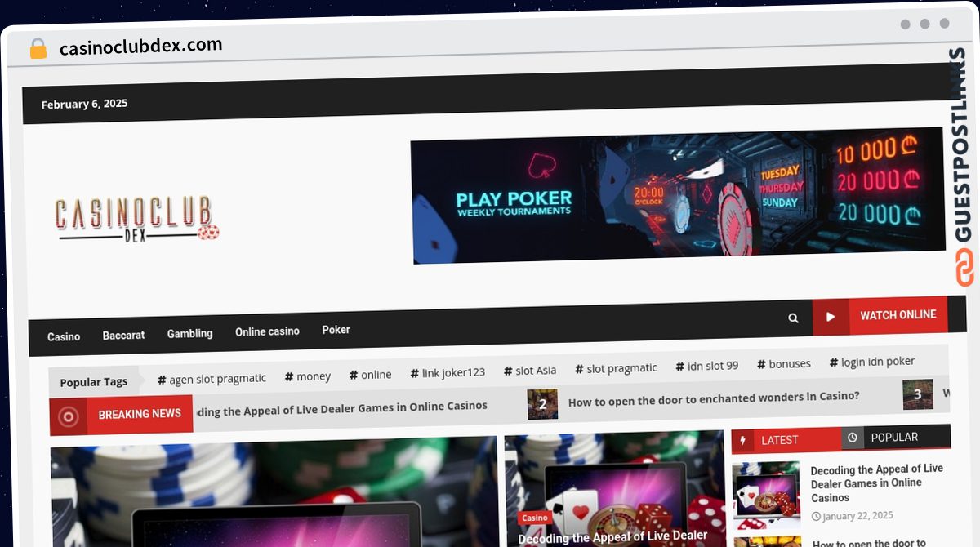980x547 pixels.
Task: Open the Poker menu item
Action: [336, 330]
